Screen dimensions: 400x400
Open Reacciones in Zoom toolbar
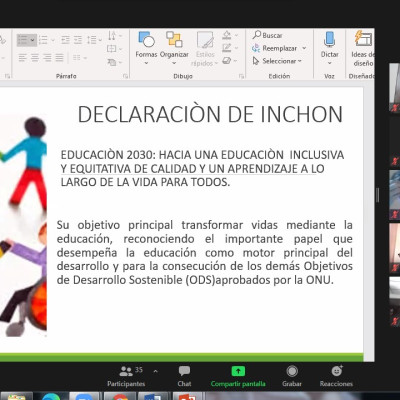(x=336, y=376)
